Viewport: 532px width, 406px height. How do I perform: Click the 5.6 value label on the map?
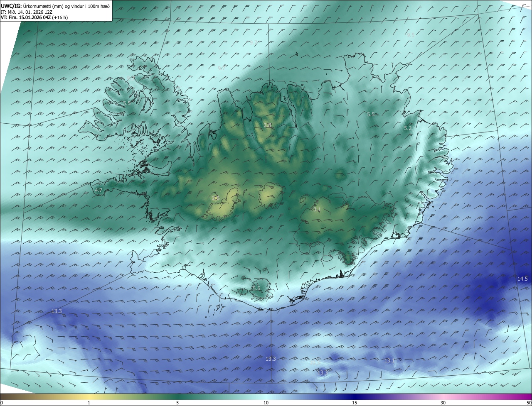(x=256, y=288)
